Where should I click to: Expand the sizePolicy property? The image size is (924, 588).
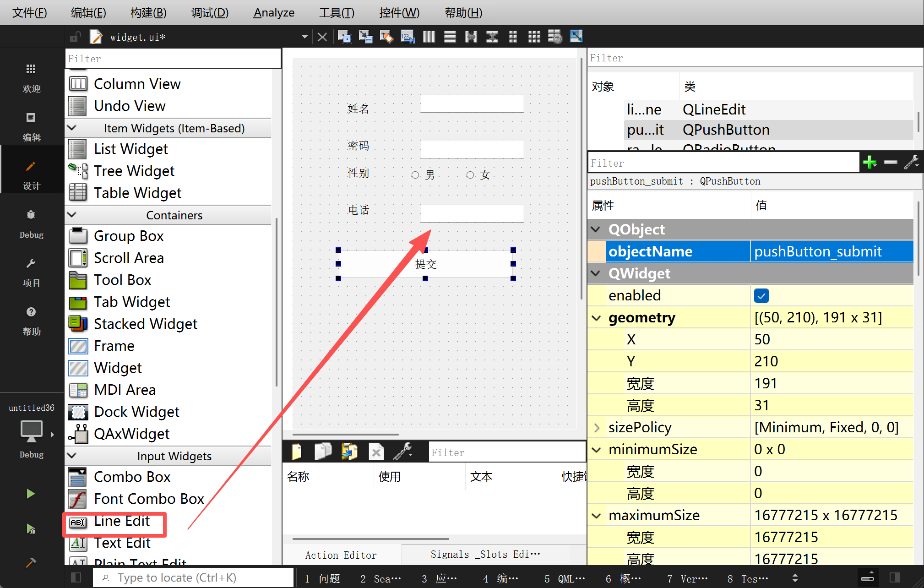pyautogui.click(x=596, y=428)
